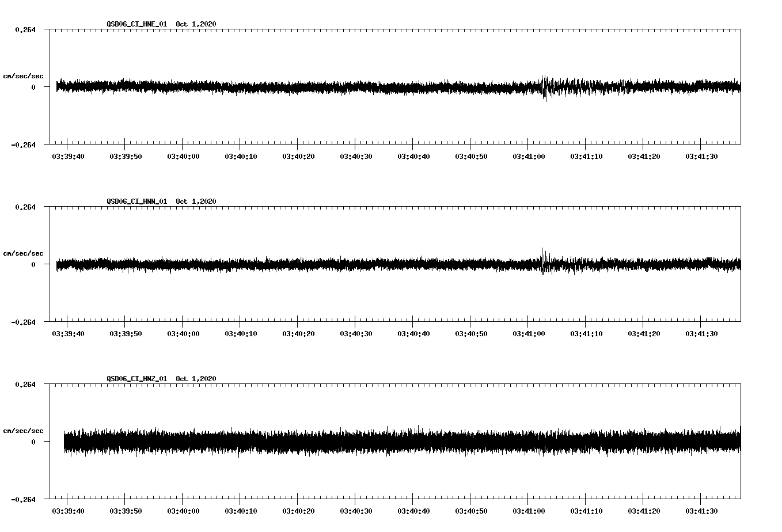Click the Oct 1,2020 date label on top plot
The image size is (782, 532).
(196, 24)
